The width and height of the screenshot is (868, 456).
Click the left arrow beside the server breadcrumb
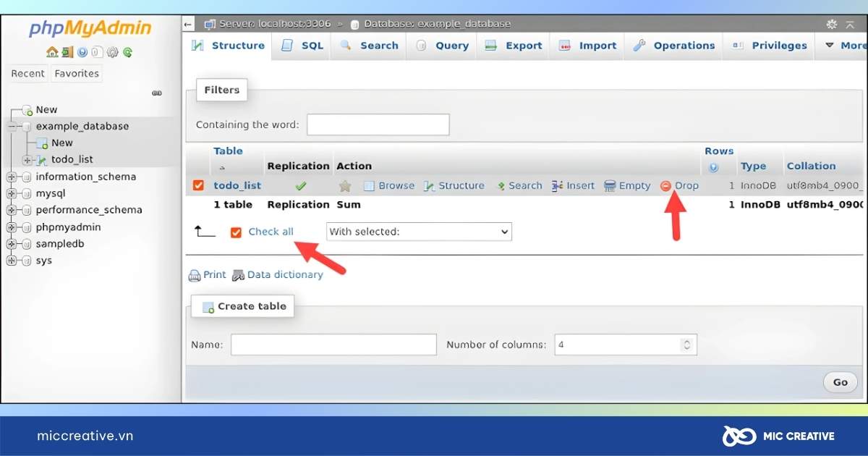(x=189, y=24)
